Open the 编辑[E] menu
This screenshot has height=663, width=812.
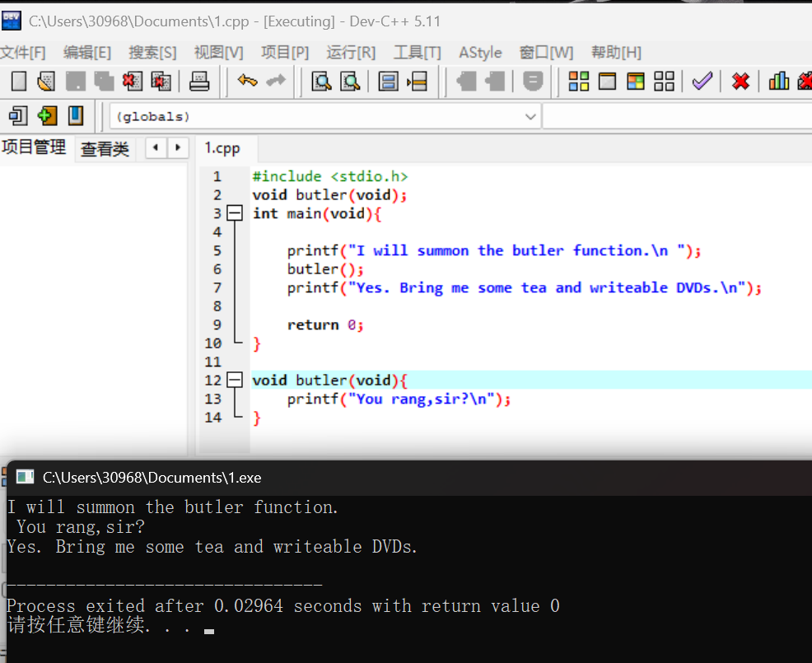click(x=87, y=53)
